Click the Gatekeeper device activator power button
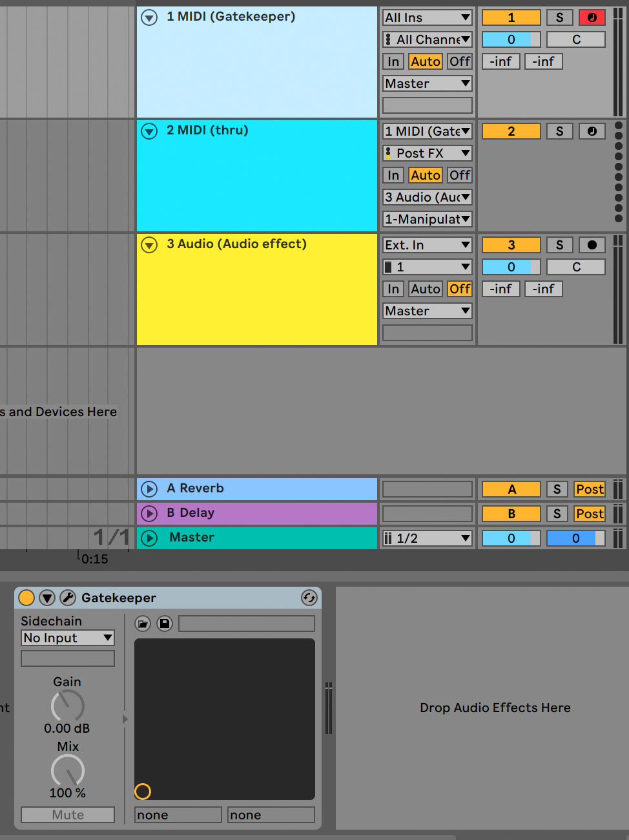This screenshot has width=629, height=840. pyautogui.click(x=26, y=598)
